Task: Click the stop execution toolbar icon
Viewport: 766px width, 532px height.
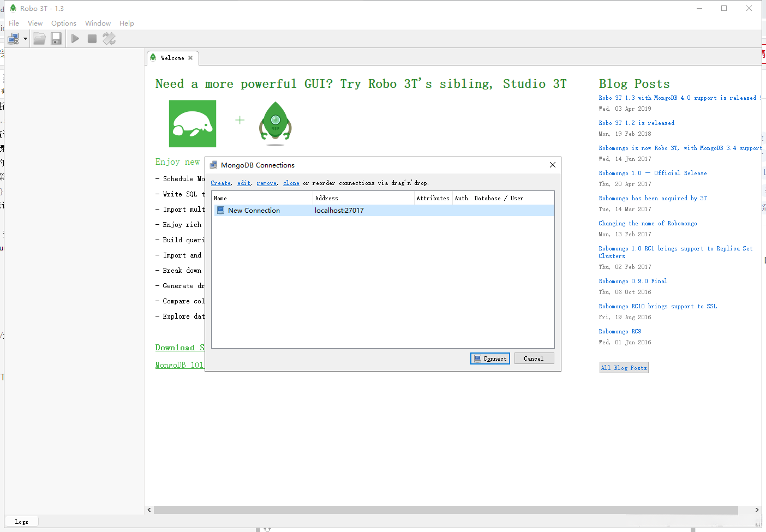Action: coord(92,39)
